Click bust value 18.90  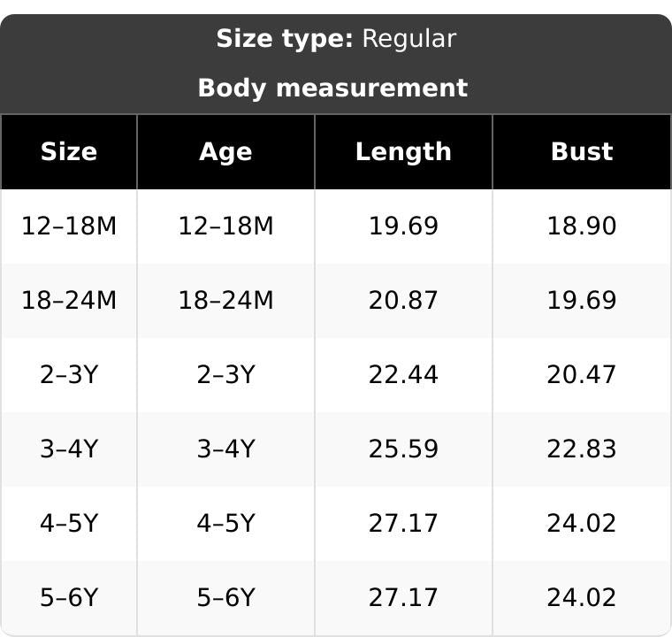click(582, 226)
